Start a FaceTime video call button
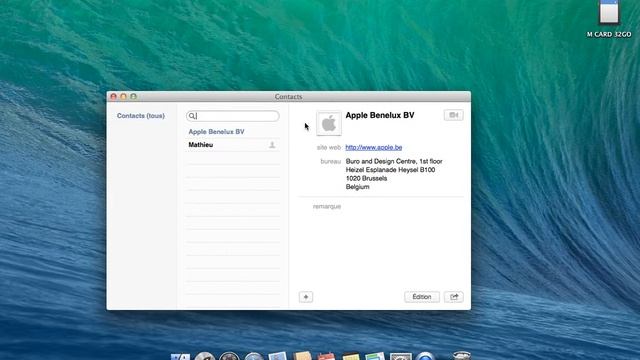The height and width of the screenshot is (360, 640). (453, 115)
